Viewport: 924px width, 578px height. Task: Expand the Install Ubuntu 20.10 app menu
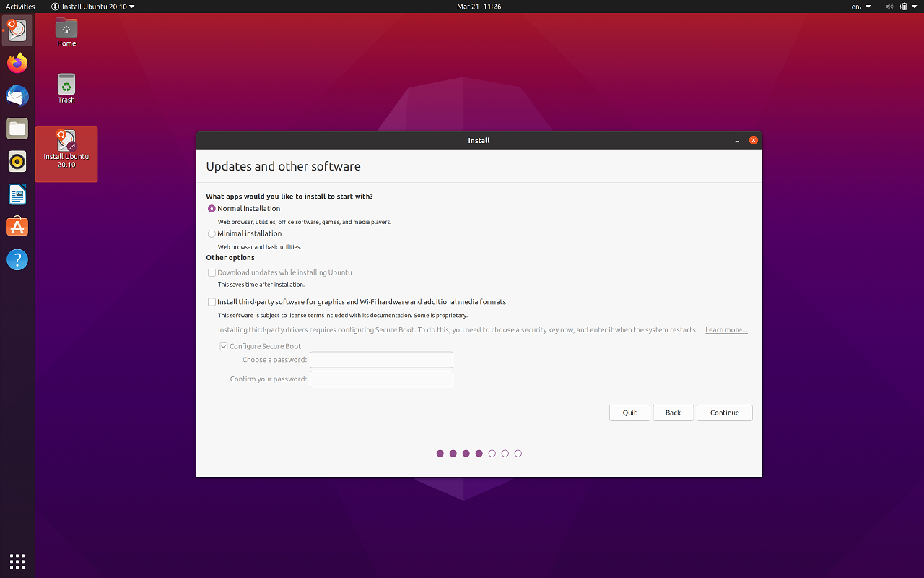click(93, 7)
